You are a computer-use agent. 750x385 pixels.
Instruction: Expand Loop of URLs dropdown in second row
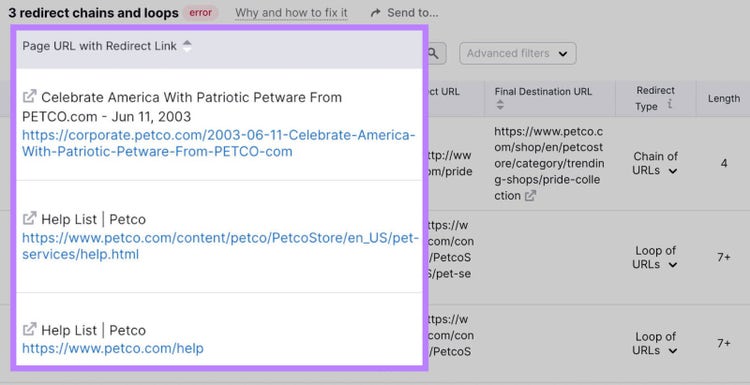point(673,265)
